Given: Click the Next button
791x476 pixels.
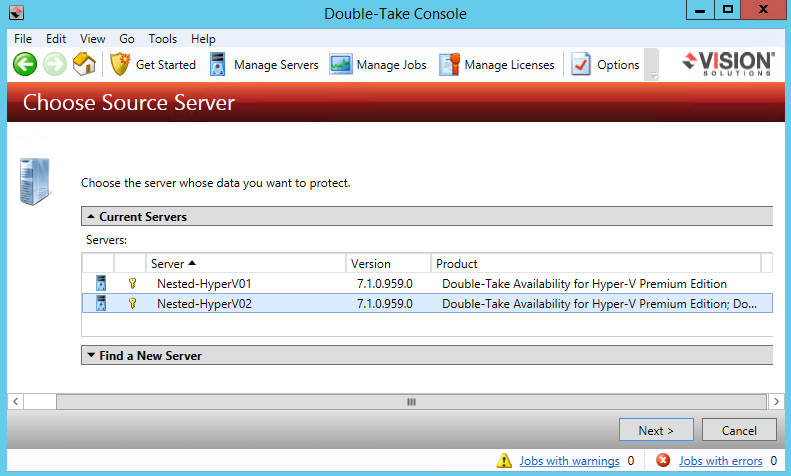Looking at the screenshot, I should pos(656,430).
